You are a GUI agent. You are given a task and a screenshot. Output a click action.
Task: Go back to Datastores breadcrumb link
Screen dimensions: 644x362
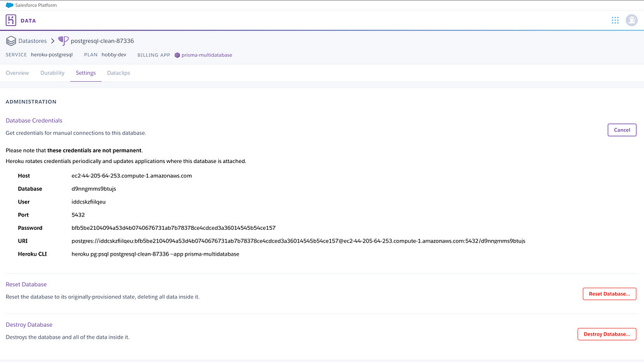point(33,41)
